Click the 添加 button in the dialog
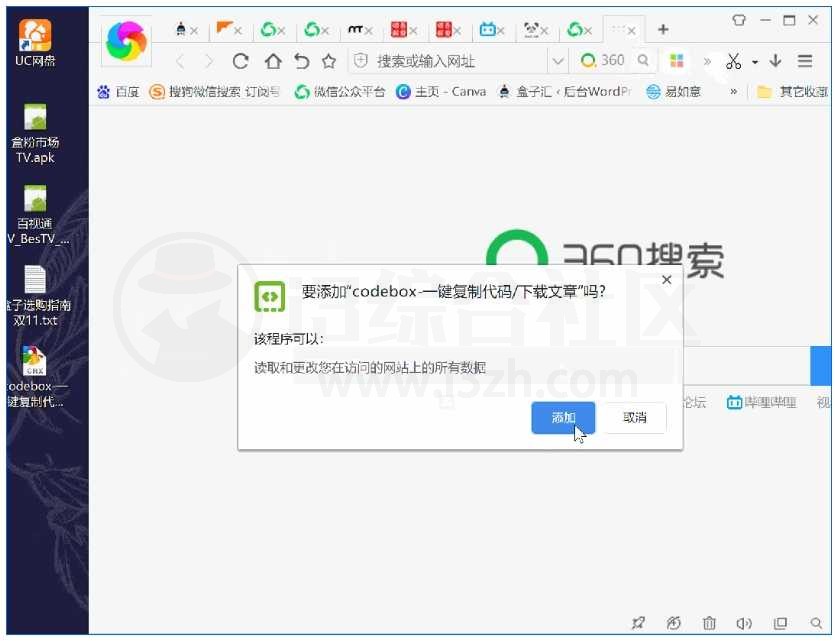 (x=563, y=418)
